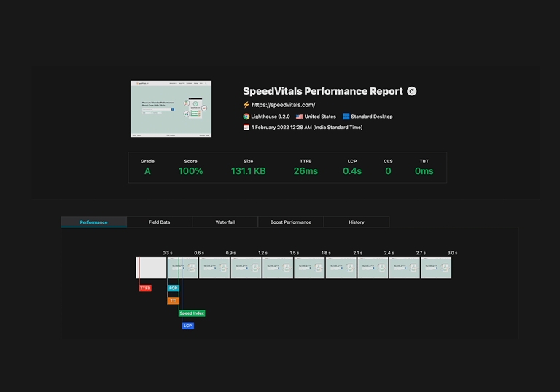Click the 0ms TBT value

[424, 171]
